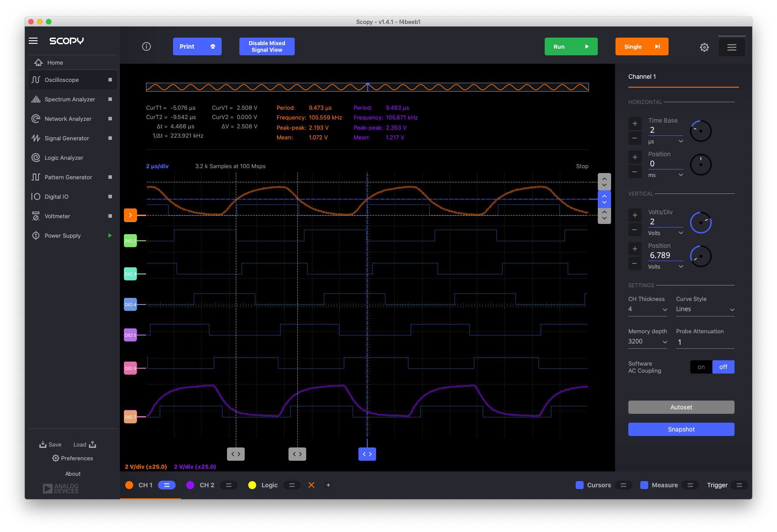The width and height of the screenshot is (777, 532).
Task: Open Home in the sidebar
Action: tap(73, 62)
